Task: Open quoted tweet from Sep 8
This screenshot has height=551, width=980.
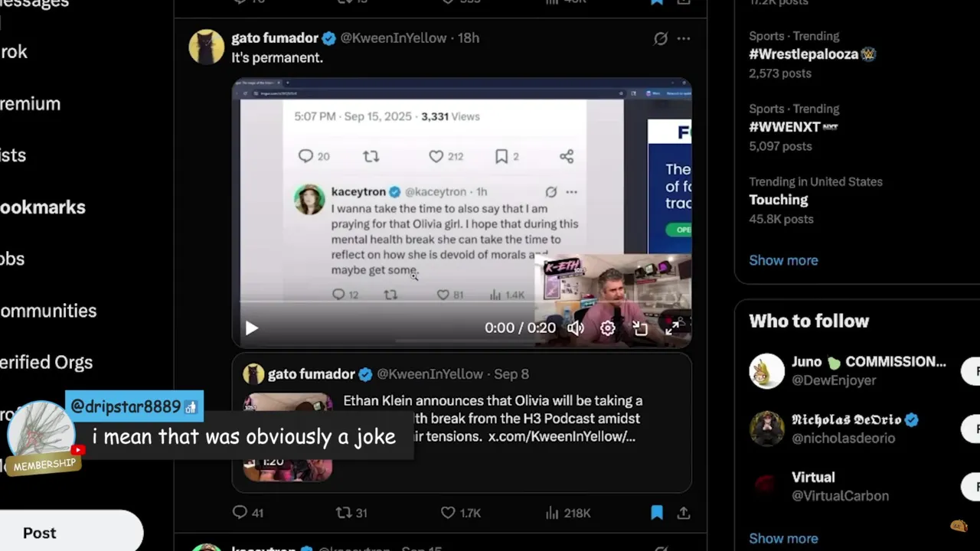Action: click(462, 422)
